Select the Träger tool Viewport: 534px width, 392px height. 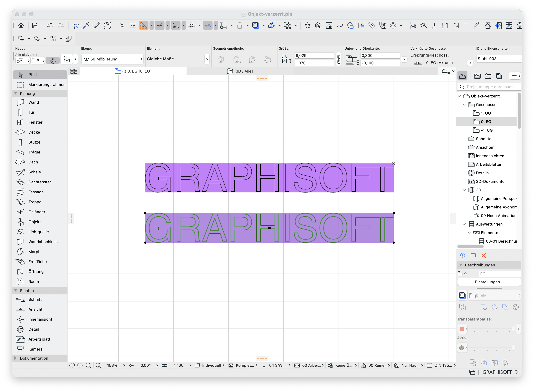[40, 152]
